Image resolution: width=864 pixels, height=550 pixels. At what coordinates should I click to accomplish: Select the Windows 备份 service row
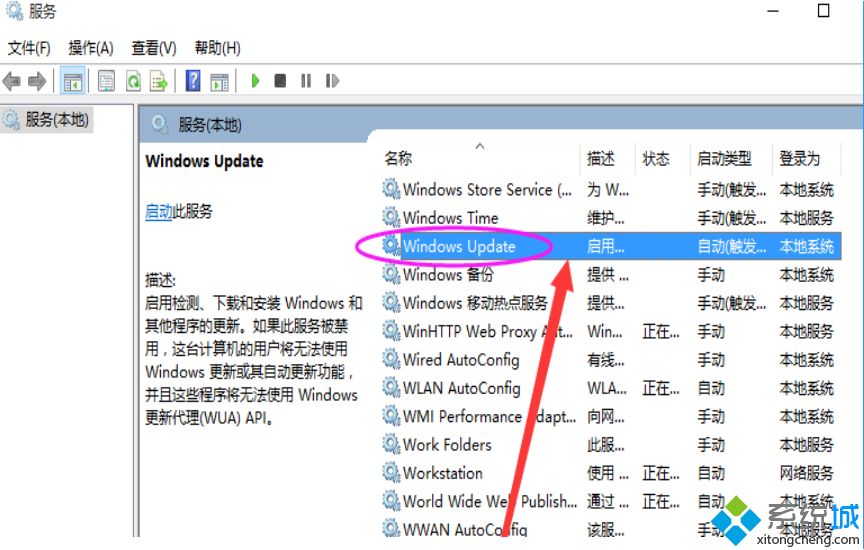(x=611, y=274)
